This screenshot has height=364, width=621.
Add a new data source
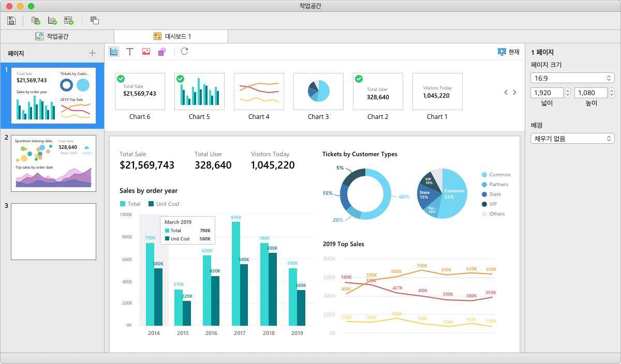35,20
